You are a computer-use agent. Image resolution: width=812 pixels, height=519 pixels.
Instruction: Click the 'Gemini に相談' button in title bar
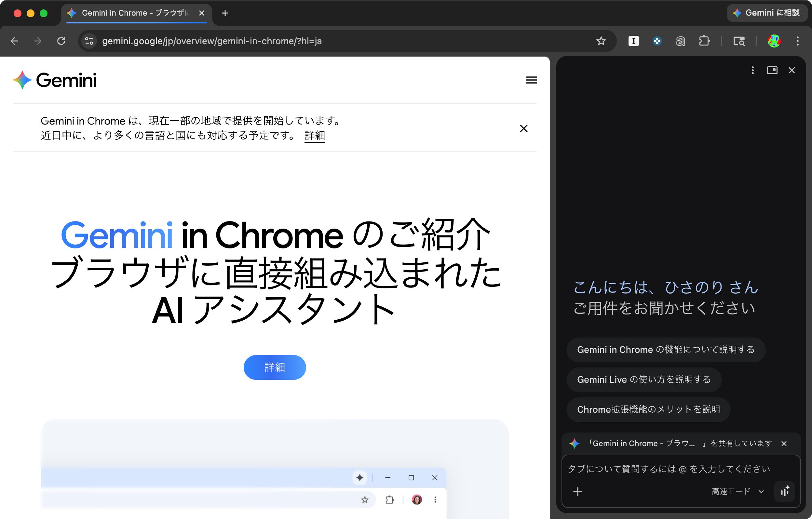(x=767, y=13)
